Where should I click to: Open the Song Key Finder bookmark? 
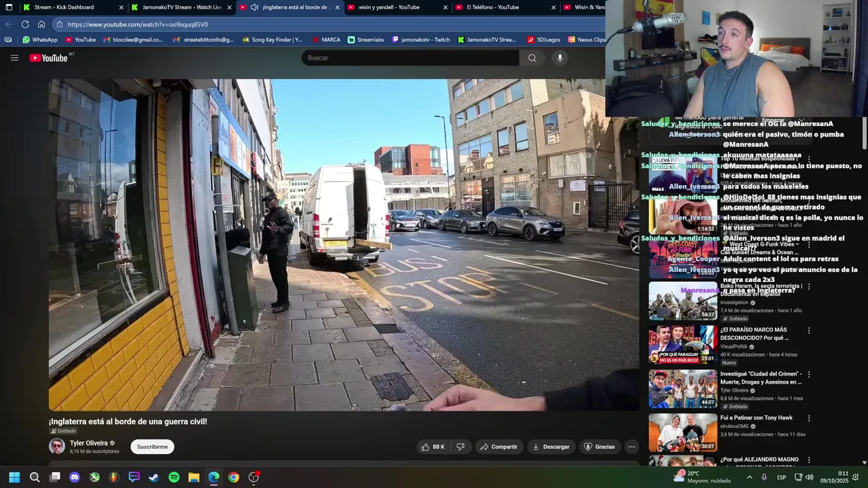272,40
